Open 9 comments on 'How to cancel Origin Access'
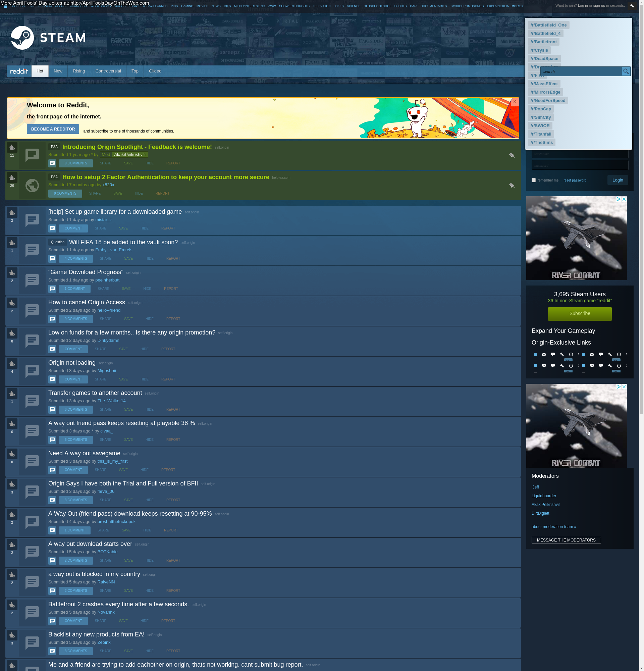 click(75, 319)
